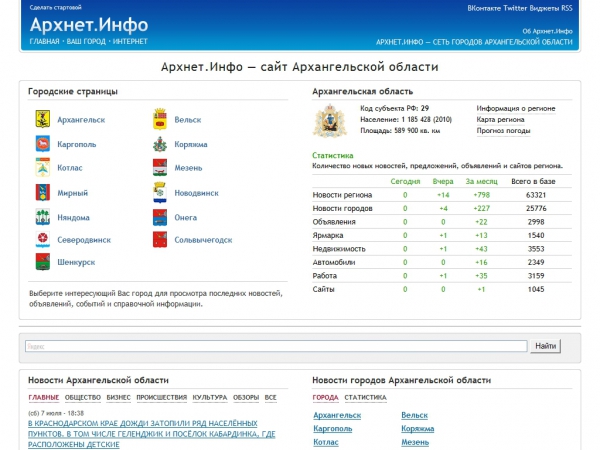
Task: Open the Виджеты header link
Action: 544,8
